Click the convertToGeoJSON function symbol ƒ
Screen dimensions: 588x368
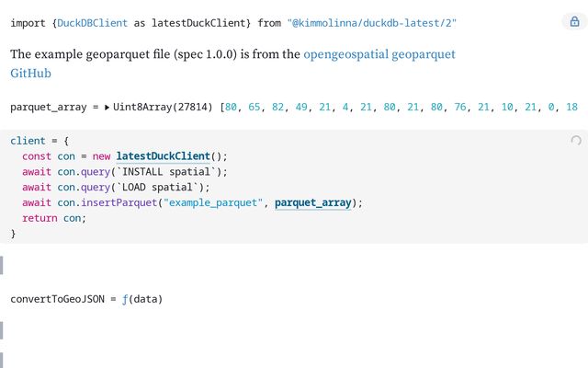[125, 299]
